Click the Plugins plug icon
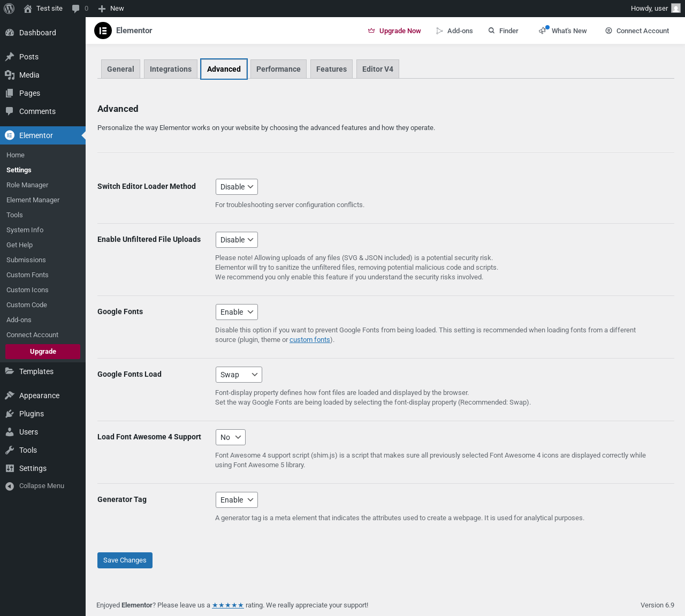The image size is (685, 616). pyautogui.click(x=10, y=414)
